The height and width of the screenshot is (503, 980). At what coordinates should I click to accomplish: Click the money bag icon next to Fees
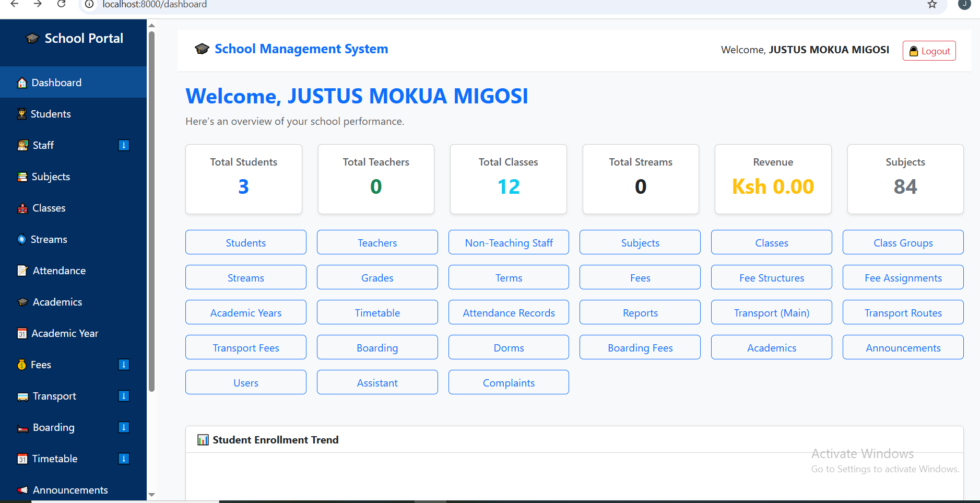pos(21,365)
